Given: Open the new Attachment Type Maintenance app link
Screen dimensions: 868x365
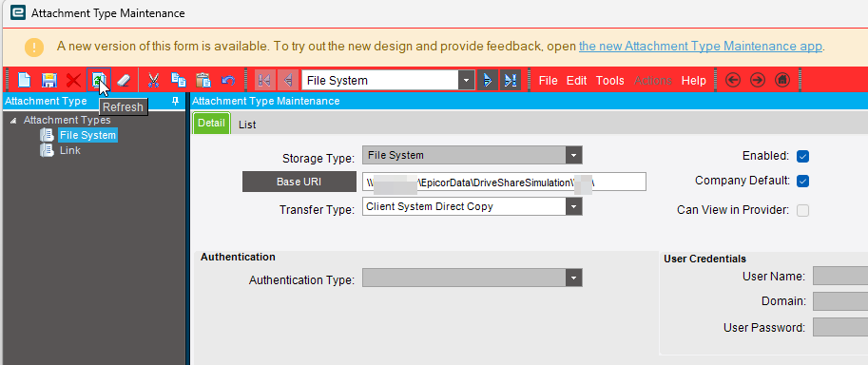Looking at the screenshot, I should pos(701,46).
